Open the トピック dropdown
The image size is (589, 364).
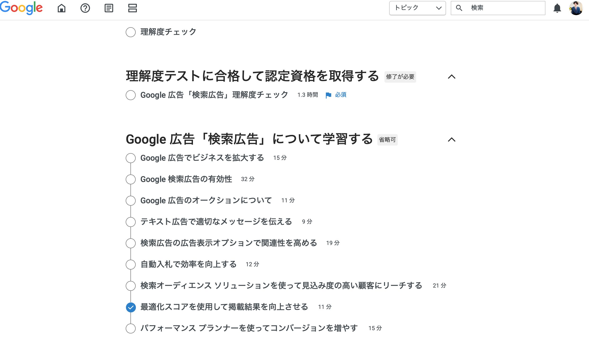click(x=417, y=8)
